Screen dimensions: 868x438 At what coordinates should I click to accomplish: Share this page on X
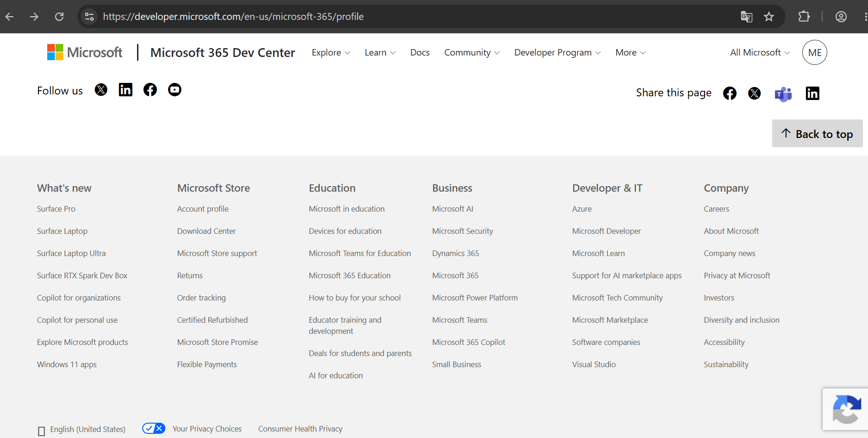[755, 94]
